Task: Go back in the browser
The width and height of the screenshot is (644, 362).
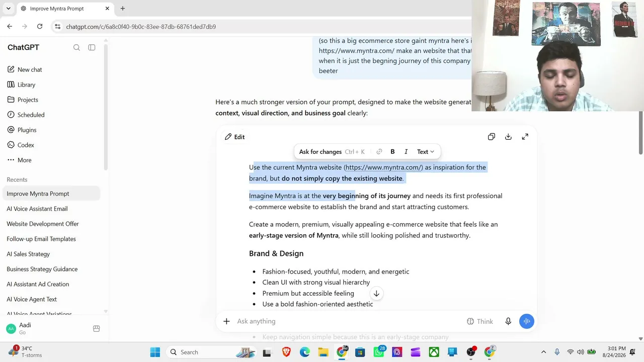Action: (x=10, y=27)
